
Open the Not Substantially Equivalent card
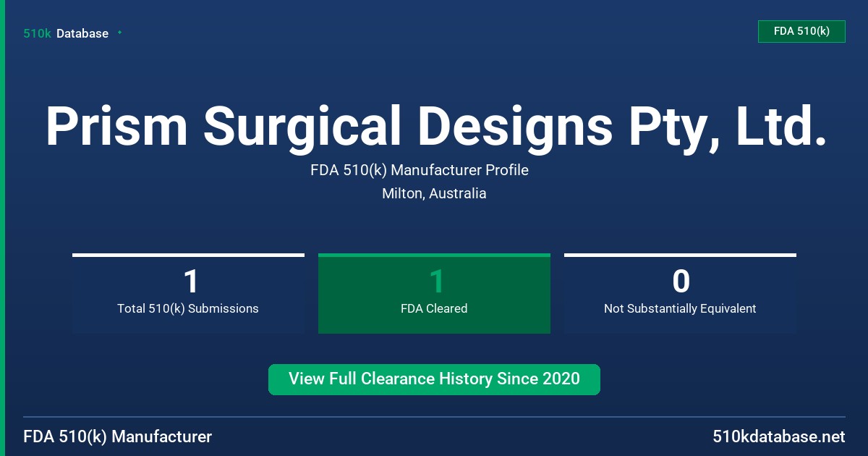coord(680,294)
